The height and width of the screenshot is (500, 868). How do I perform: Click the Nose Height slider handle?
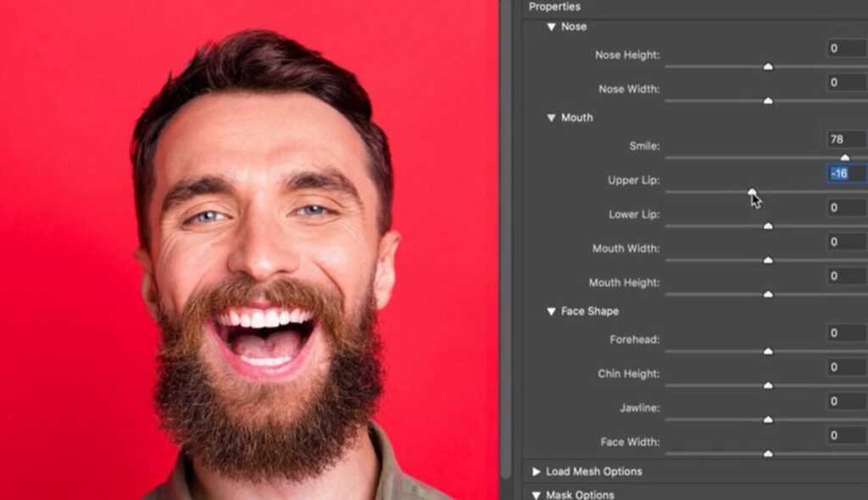(x=770, y=66)
